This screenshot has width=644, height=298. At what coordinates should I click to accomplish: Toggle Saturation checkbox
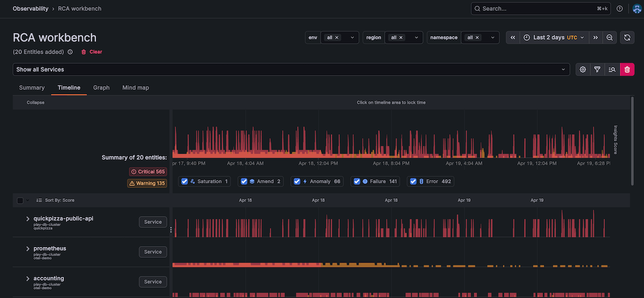(185, 182)
